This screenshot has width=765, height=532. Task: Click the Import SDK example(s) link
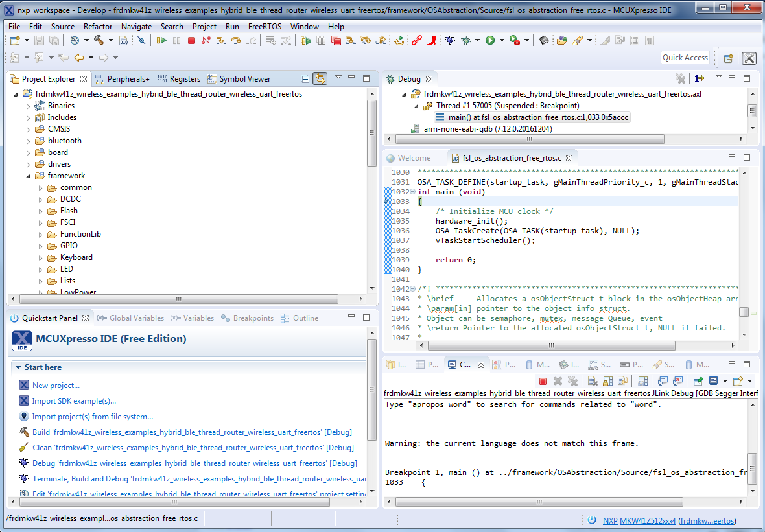[x=74, y=401]
